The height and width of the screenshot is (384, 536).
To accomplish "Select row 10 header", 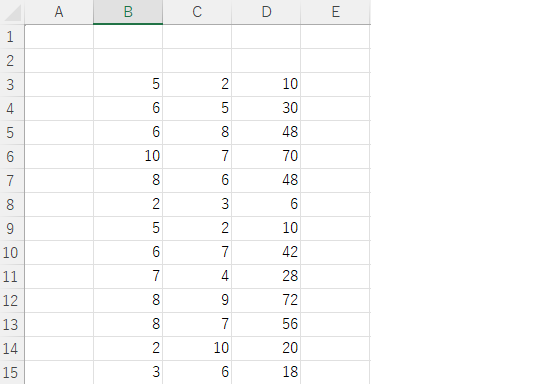I will pyautogui.click(x=12, y=253).
